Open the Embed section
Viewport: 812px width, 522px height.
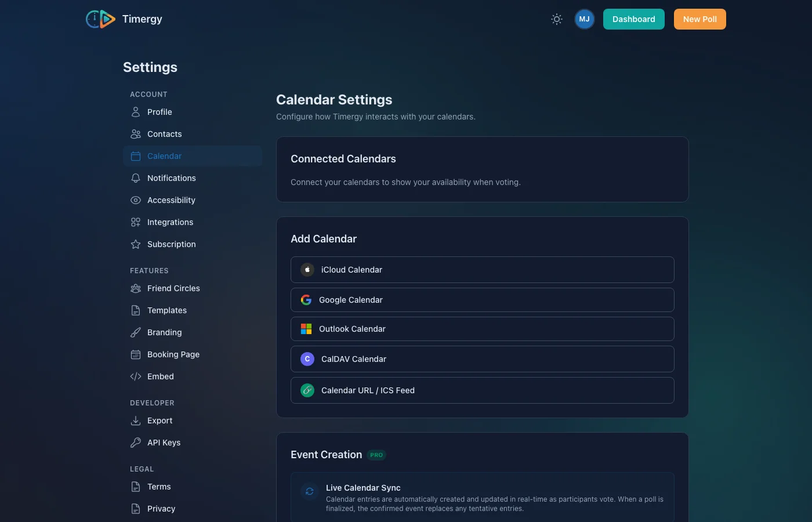pyautogui.click(x=193, y=376)
